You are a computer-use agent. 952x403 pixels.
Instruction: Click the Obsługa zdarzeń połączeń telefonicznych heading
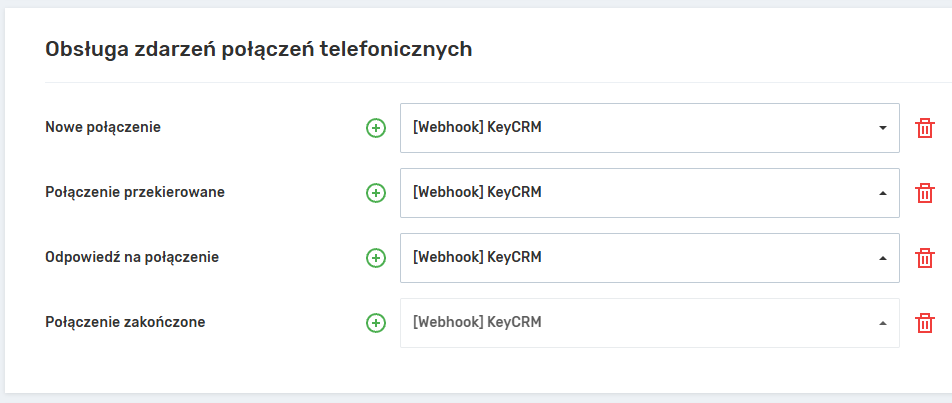pos(259,50)
